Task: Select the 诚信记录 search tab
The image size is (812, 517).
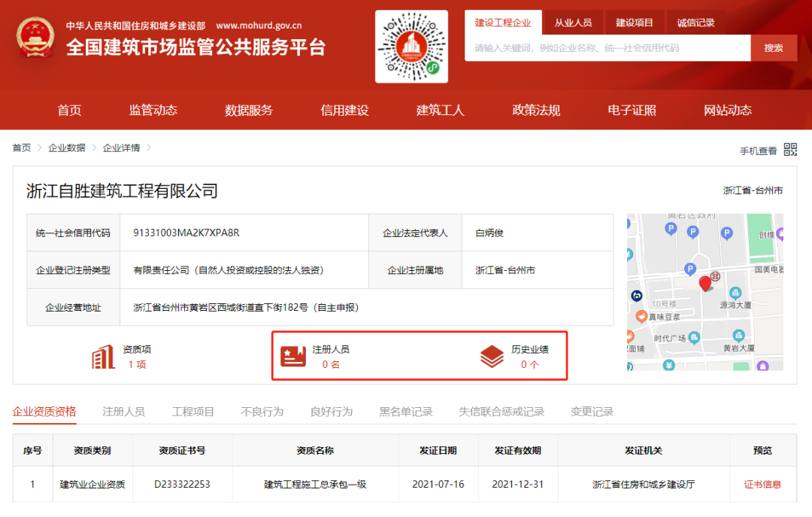Action: coord(695,23)
